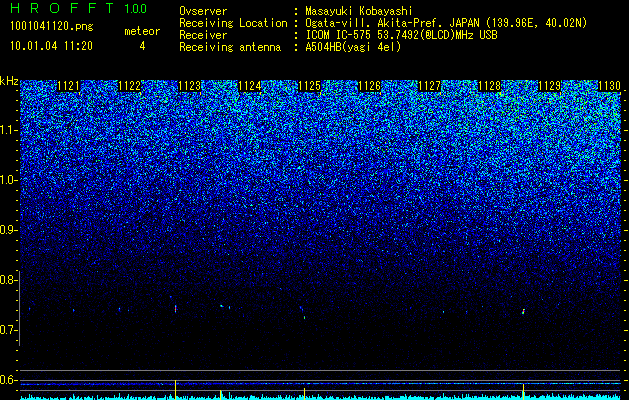Image resolution: width=629 pixels, height=400 pixels.
Task: Click the 1124 time marker
Action: 250,86
